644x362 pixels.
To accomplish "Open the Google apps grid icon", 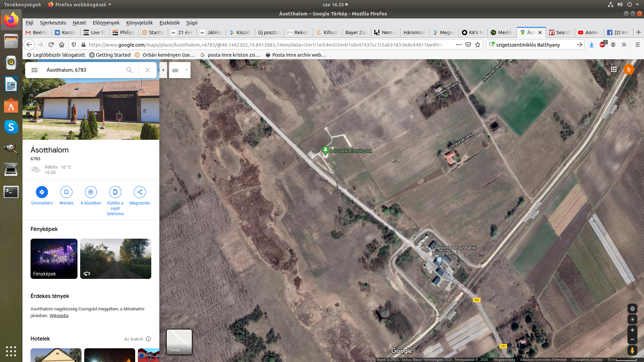I will pos(614,69).
